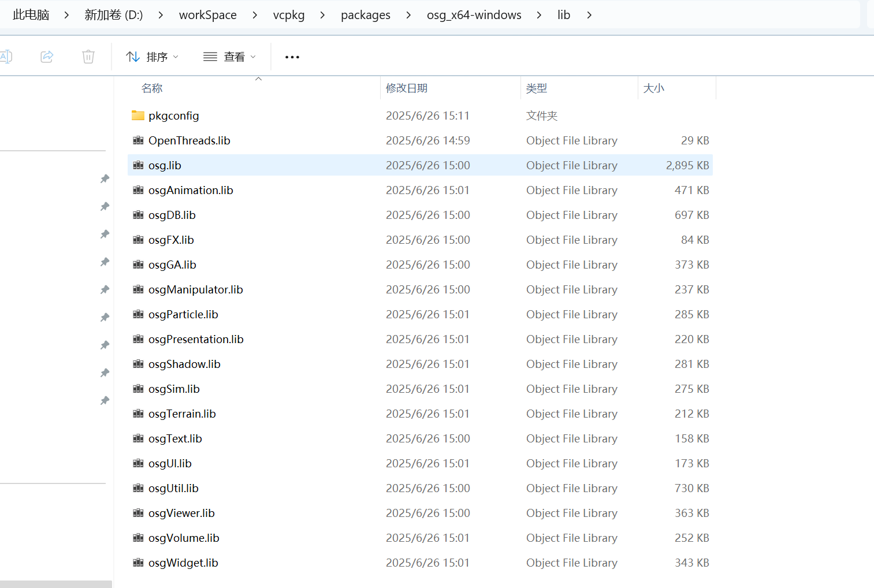Click the share icon in toolbar

tap(47, 57)
